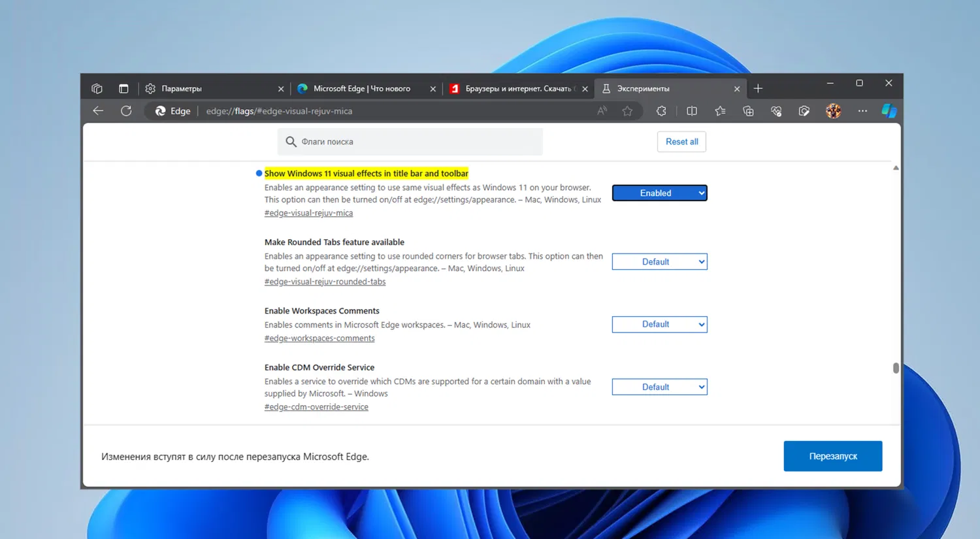Click the read aloud icon in address bar

pyautogui.click(x=602, y=111)
